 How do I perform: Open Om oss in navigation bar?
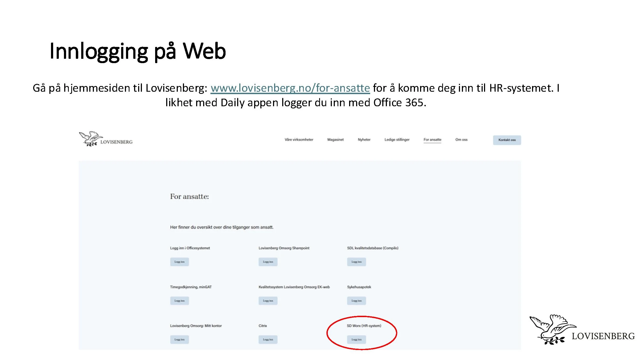461,140
